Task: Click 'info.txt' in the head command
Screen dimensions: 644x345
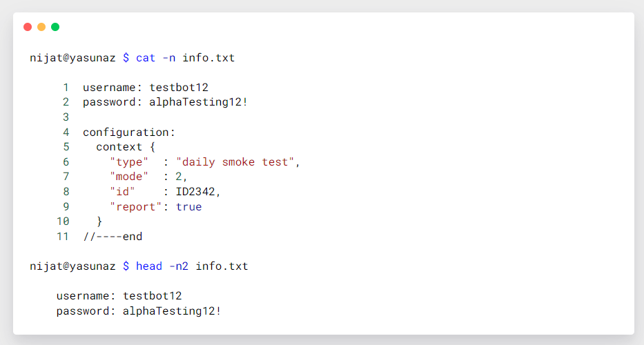Action: 222,266
